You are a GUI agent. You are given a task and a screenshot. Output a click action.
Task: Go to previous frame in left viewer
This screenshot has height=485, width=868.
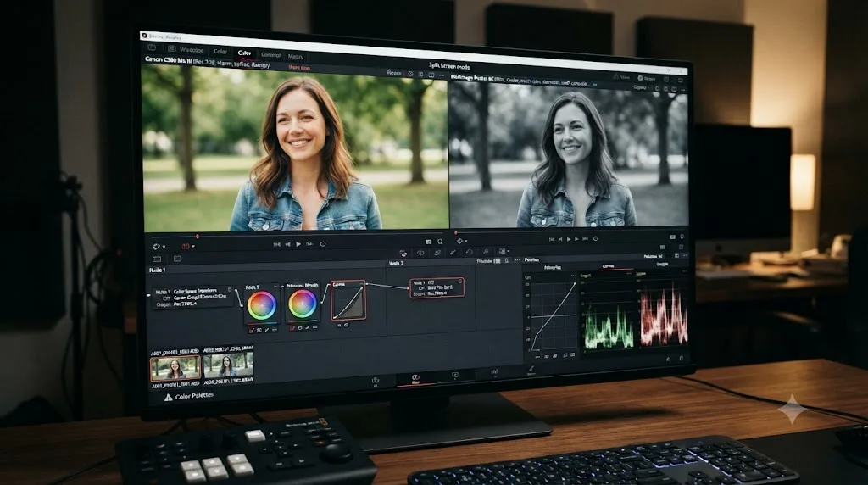point(288,244)
